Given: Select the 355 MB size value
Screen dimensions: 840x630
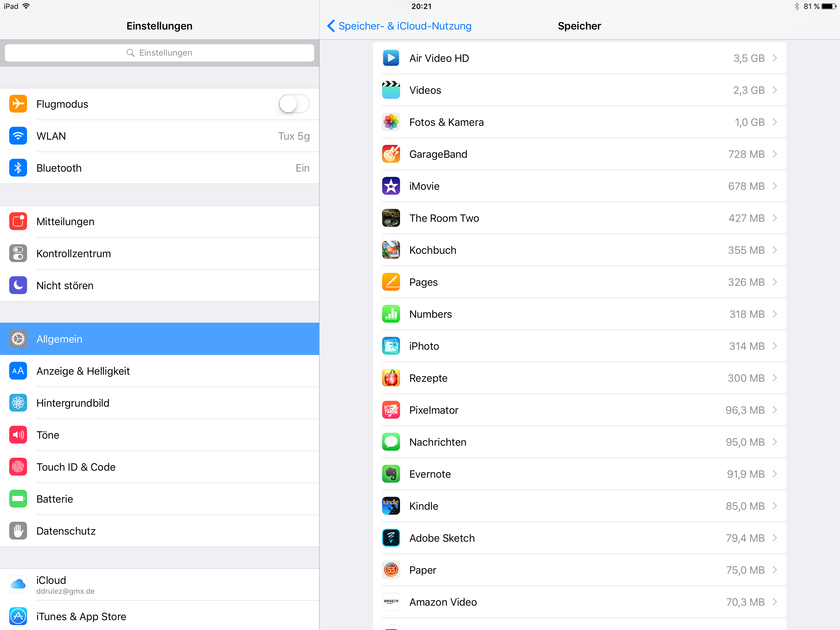Looking at the screenshot, I should pos(746,250).
